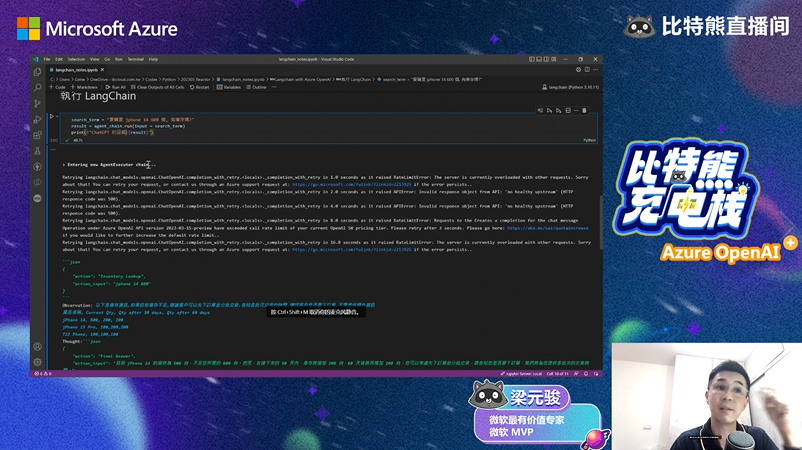Open the View menu
This screenshot has width=802, height=450.
pos(95,59)
